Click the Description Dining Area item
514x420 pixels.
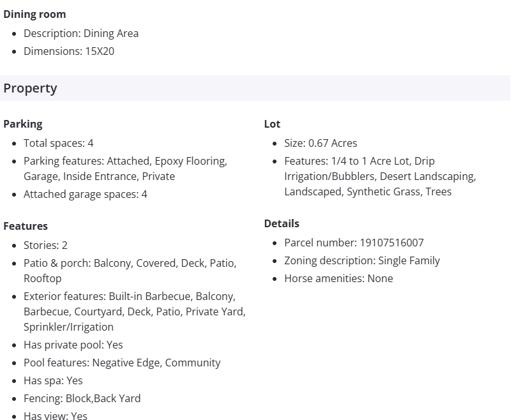(x=81, y=33)
